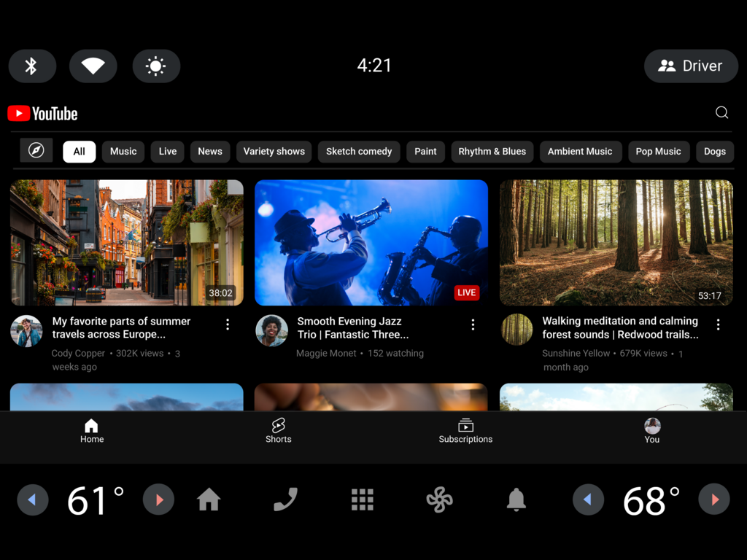Switch to Shorts
Image resolution: width=747 pixels, height=560 pixels.
(x=278, y=430)
